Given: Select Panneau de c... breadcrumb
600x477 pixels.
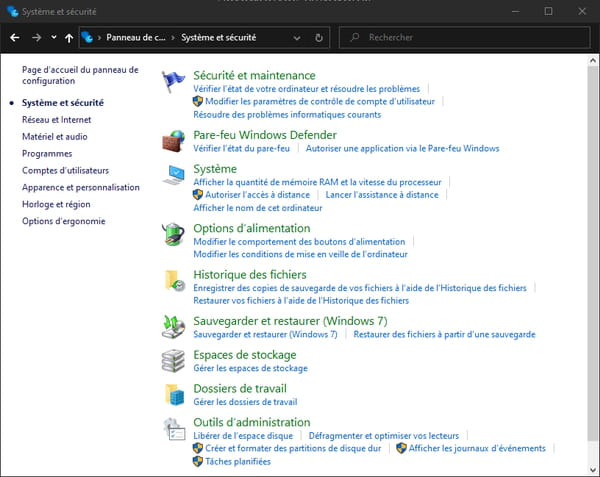Looking at the screenshot, I should point(136,37).
